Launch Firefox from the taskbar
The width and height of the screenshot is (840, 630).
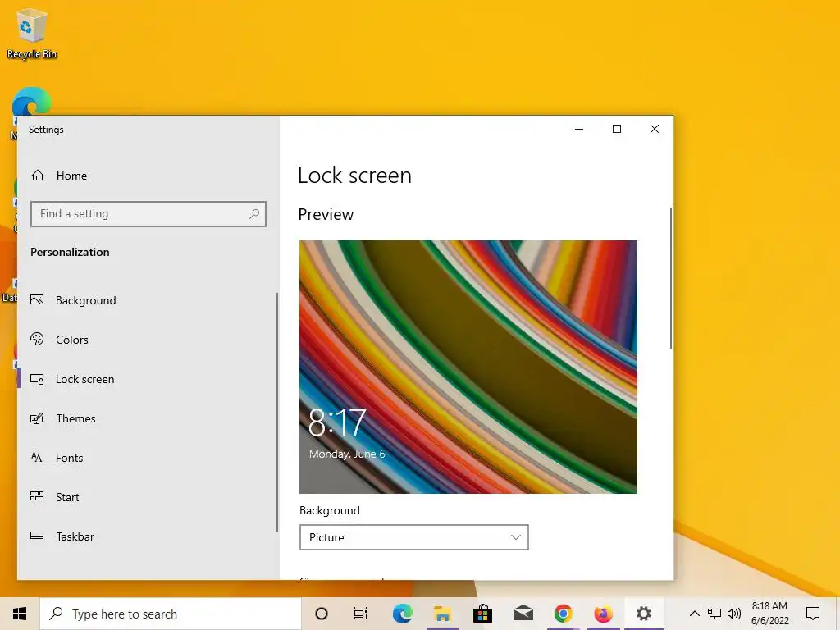pyautogui.click(x=603, y=614)
